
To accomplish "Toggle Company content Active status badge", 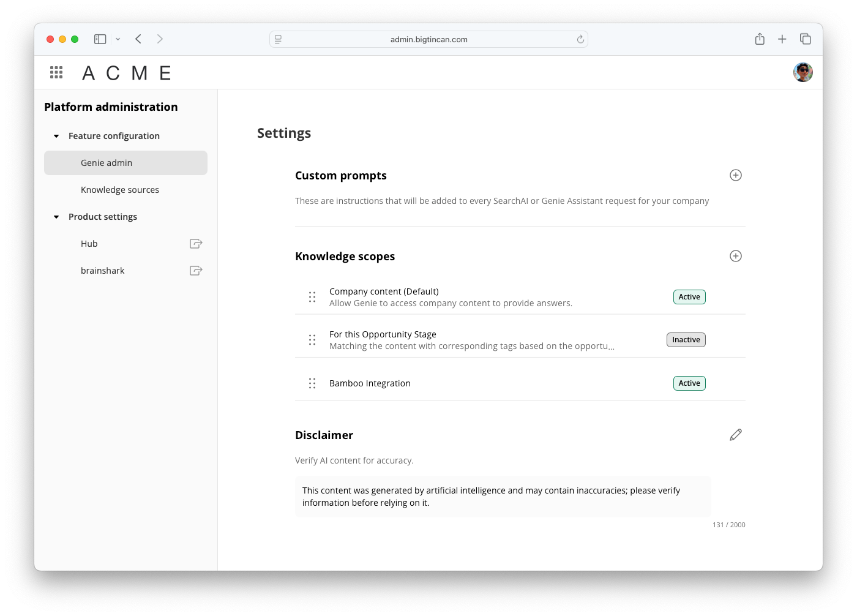I will (689, 297).
